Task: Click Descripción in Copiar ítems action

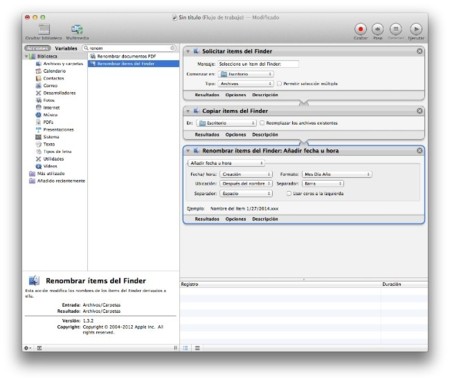Action: [x=265, y=135]
